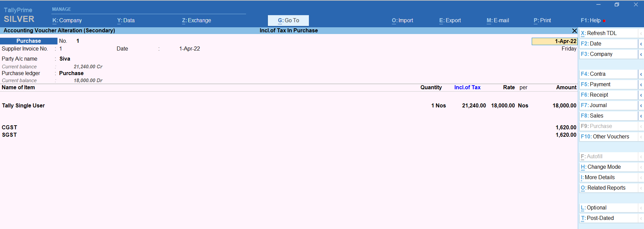Switch to F6: Receipt voucher

[608, 95]
